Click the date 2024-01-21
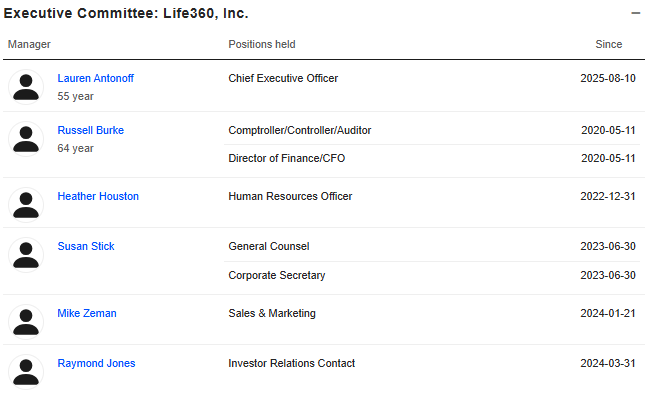The width and height of the screenshot is (649, 402). pyautogui.click(x=608, y=313)
